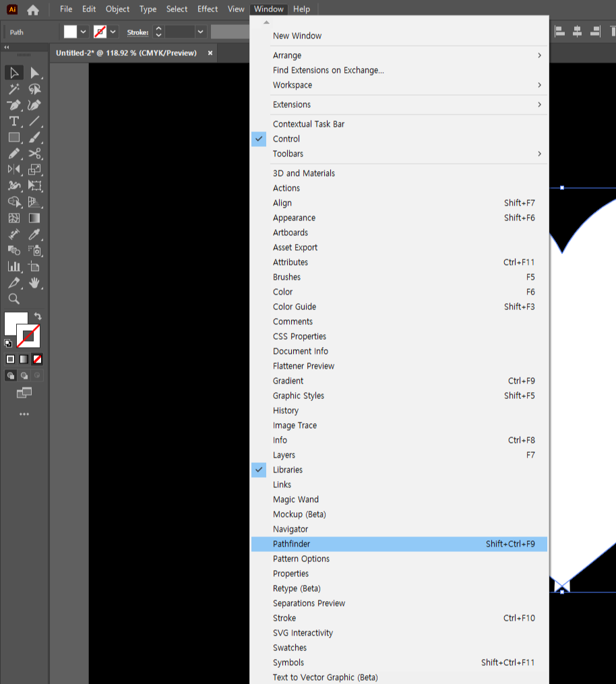Open the stroke color dropdown arrow
The image size is (616, 684).
click(x=113, y=32)
